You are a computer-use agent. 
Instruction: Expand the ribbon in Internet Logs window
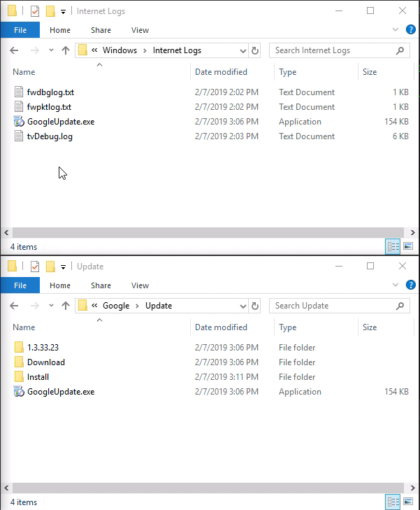pos(395,29)
